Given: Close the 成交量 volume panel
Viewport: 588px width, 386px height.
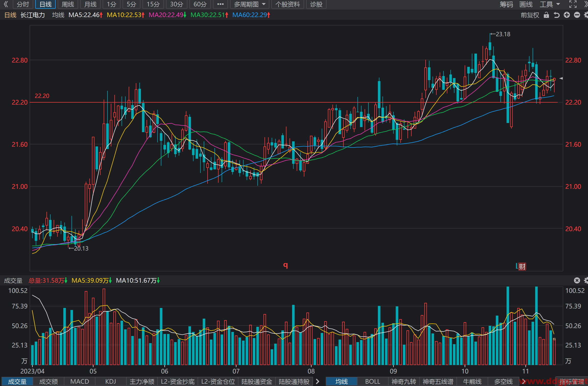Looking at the screenshot, I should (577, 280).
